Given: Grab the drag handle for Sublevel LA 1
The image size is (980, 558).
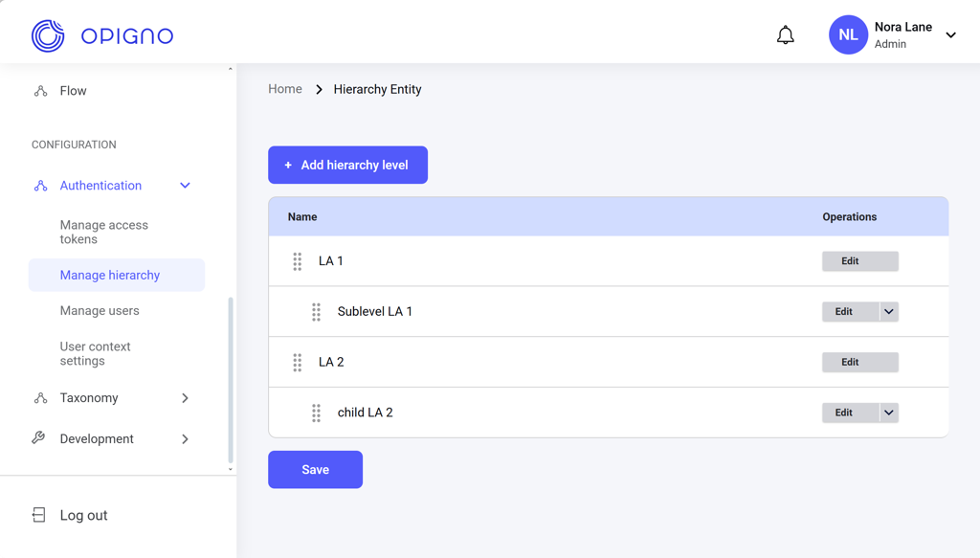Looking at the screenshot, I should pos(317,312).
